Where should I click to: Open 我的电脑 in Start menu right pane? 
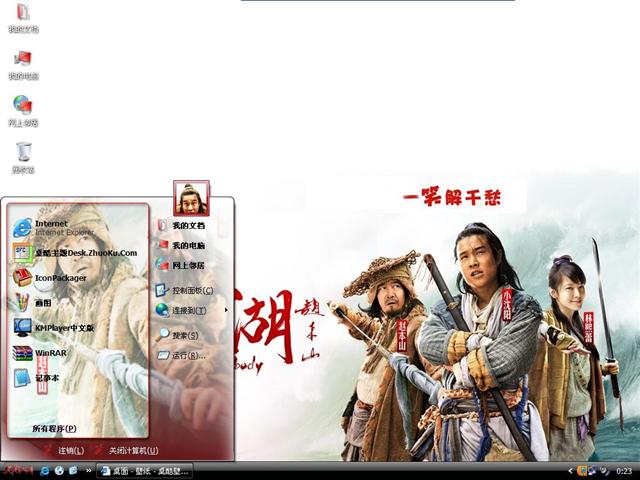point(180,245)
